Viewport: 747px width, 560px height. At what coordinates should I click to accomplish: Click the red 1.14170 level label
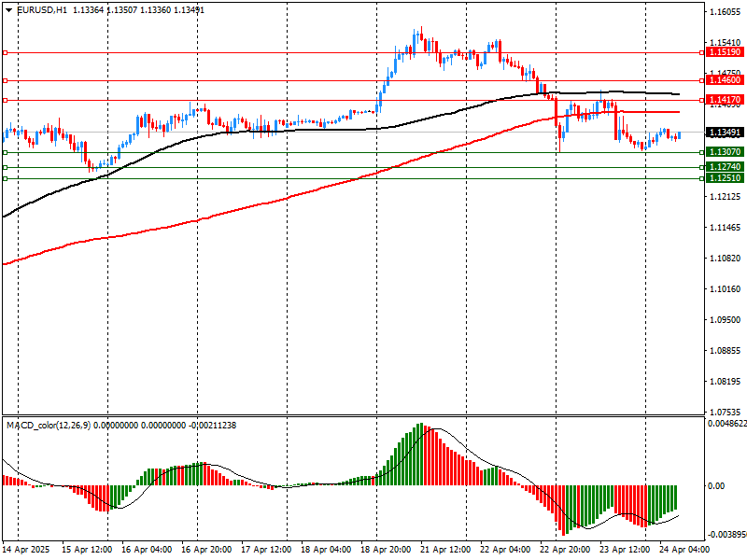[724, 100]
